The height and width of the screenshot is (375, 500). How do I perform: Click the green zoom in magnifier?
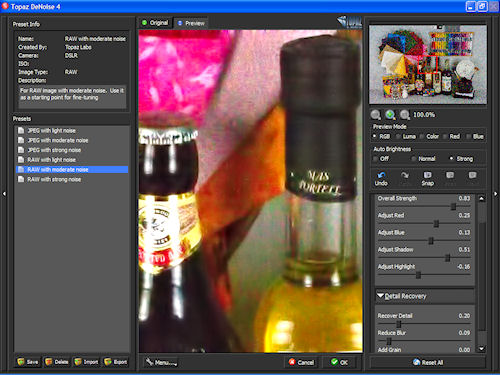coord(390,115)
